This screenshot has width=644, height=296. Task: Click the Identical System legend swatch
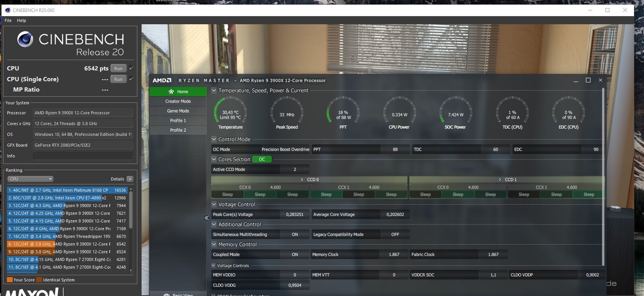[39, 280]
